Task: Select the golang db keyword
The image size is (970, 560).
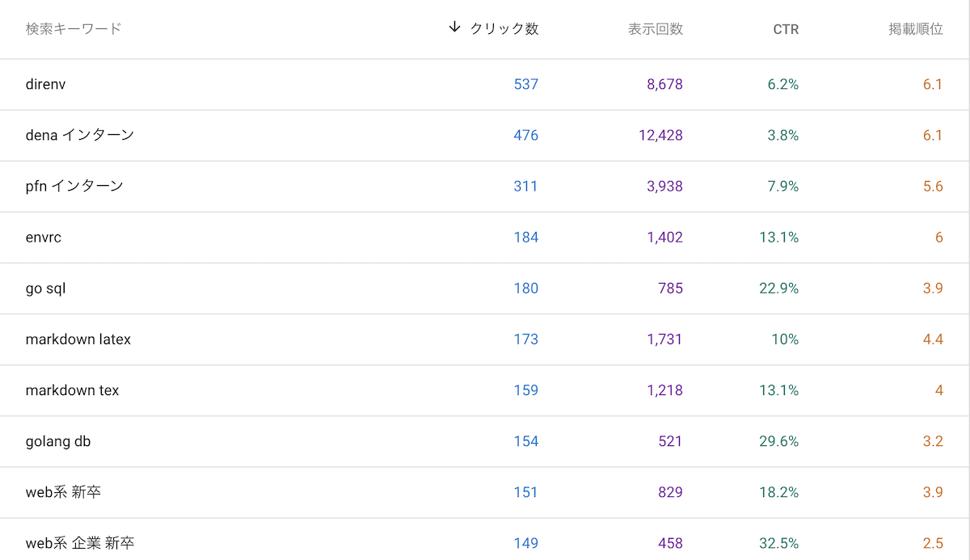Action: pos(58,441)
